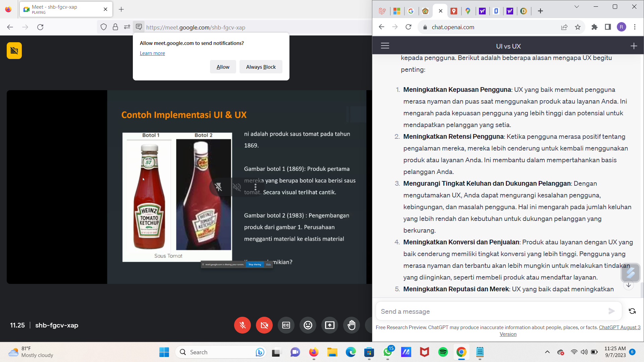
Task: Switch to the Laravel tab in Chrome
Action: coord(382,11)
